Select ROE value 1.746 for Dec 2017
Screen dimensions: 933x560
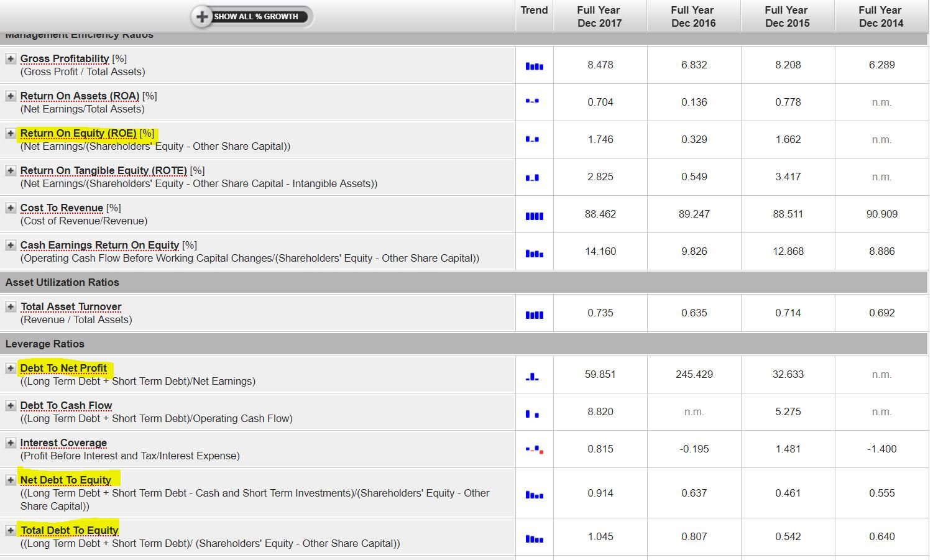[x=600, y=139]
